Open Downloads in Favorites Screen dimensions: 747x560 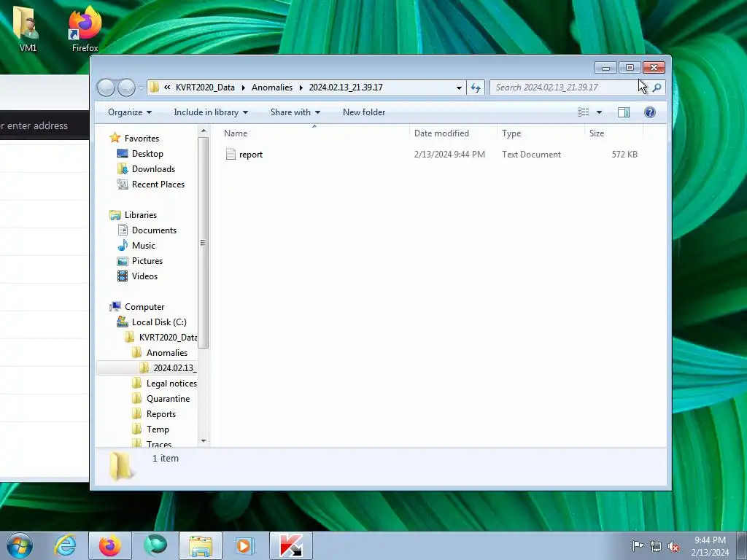(153, 169)
